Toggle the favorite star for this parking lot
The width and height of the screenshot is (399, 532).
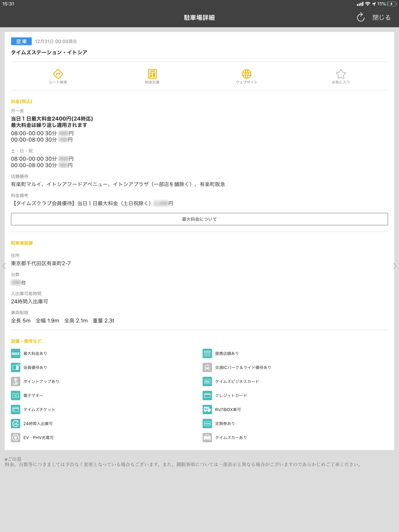coord(341,75)
